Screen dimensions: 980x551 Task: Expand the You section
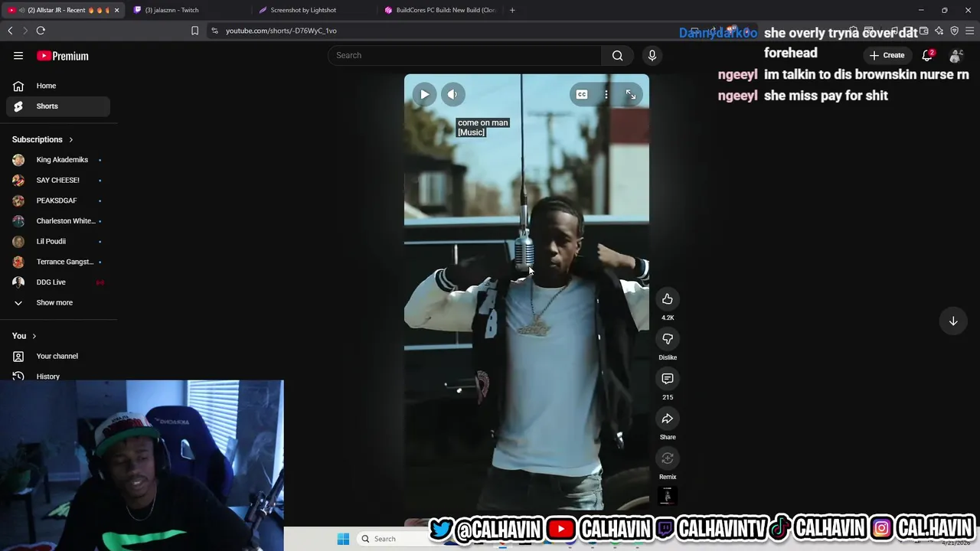[24, 336]
